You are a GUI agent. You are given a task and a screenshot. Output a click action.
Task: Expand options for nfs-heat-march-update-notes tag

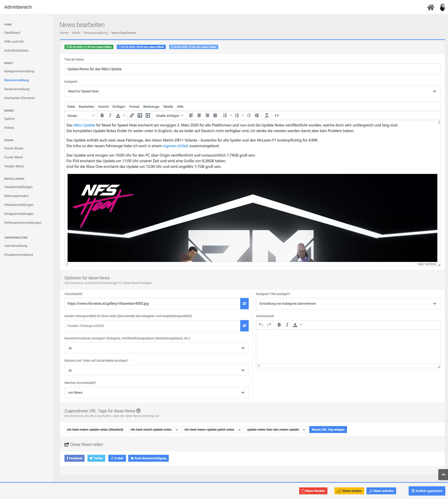point(177,430)
